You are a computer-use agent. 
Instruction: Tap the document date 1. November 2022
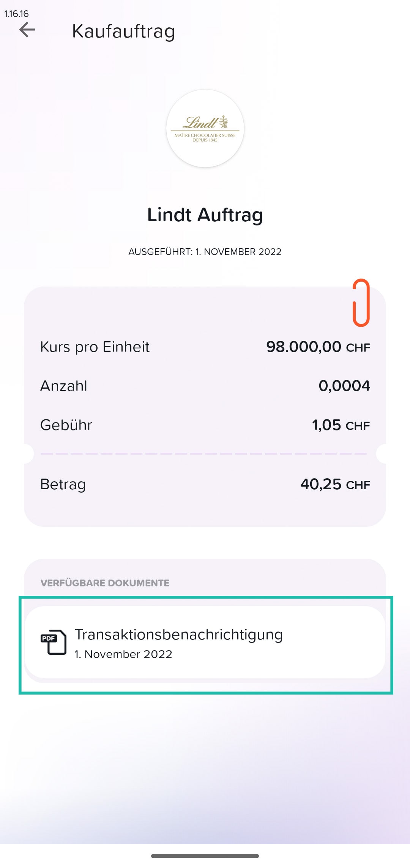(123, 654)
